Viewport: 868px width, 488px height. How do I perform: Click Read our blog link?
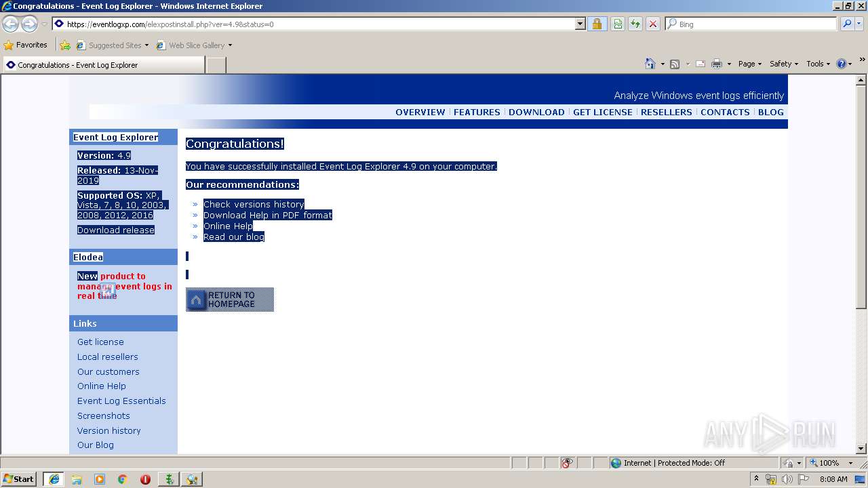[x=234, y=237]
